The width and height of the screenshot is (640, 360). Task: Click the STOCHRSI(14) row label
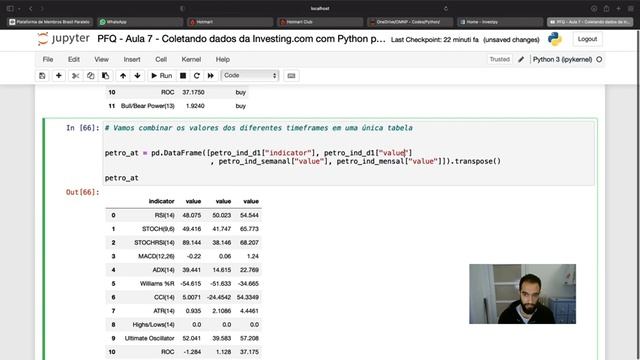154,242
